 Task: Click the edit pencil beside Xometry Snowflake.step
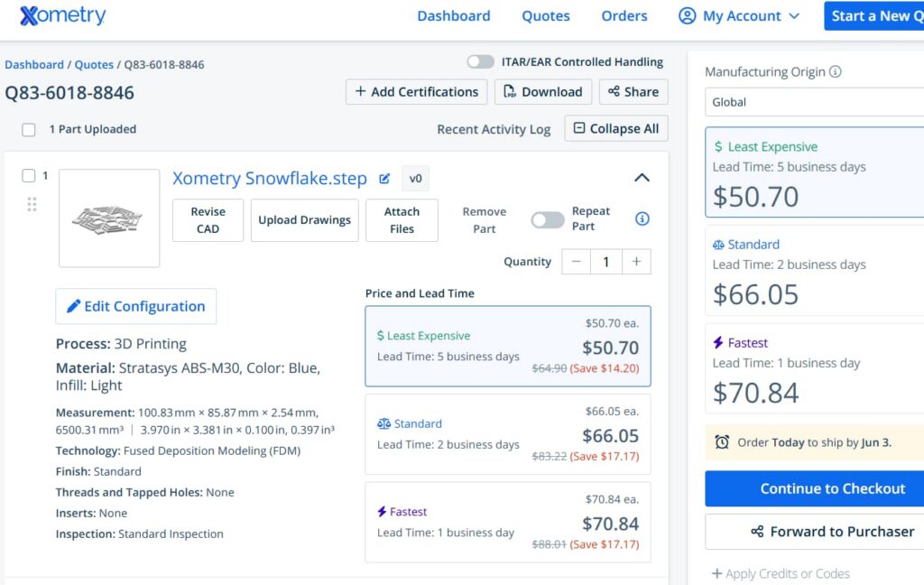click(384, 179)
